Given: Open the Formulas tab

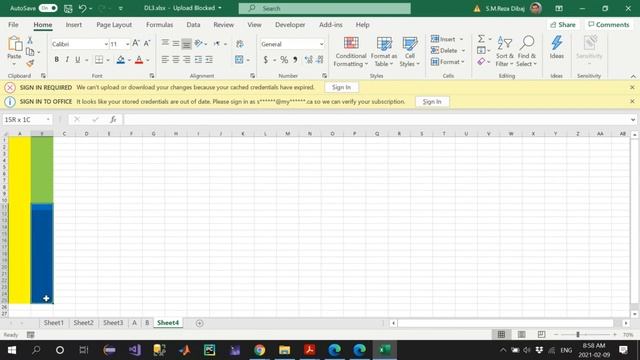Looking at the screenshot, I should coord(160,25).
